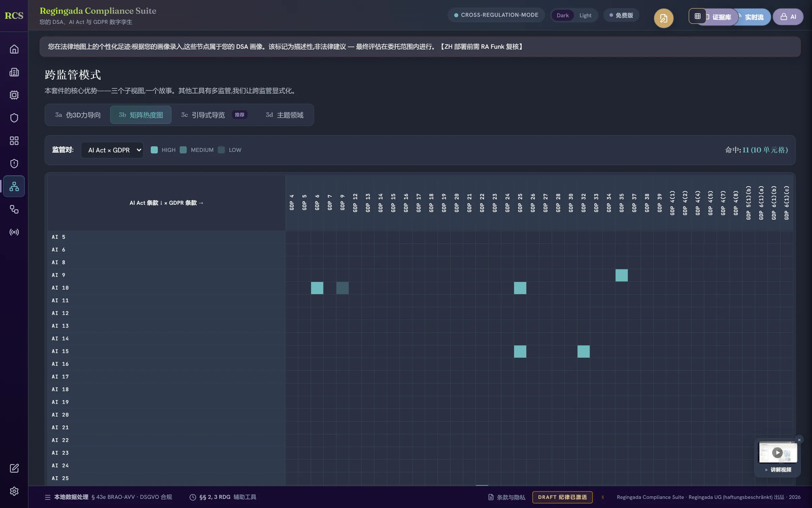Viewport: 812px width, 508px height.
Task: Open the broadcast signal sidebar icon
Action: coord(14,232)
